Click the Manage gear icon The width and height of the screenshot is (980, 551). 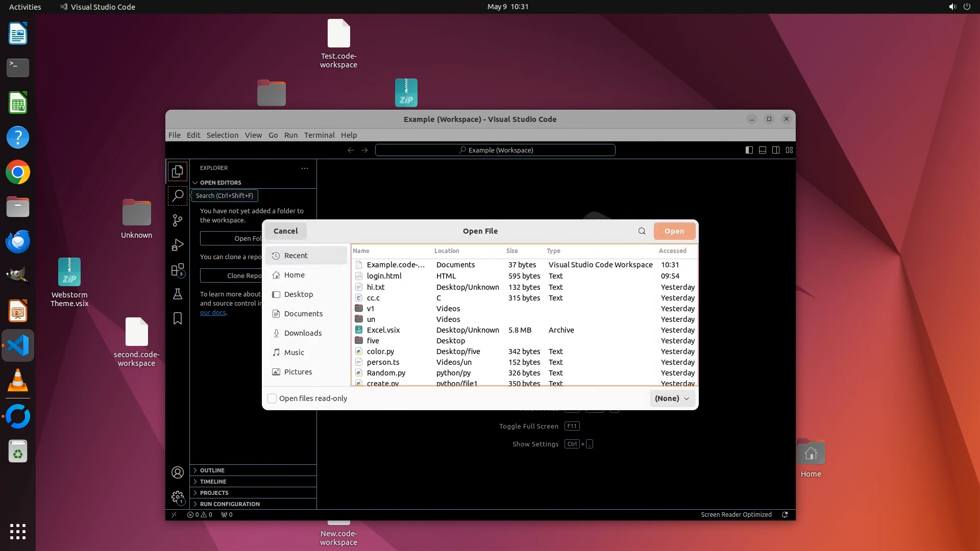tap(177, 497)
